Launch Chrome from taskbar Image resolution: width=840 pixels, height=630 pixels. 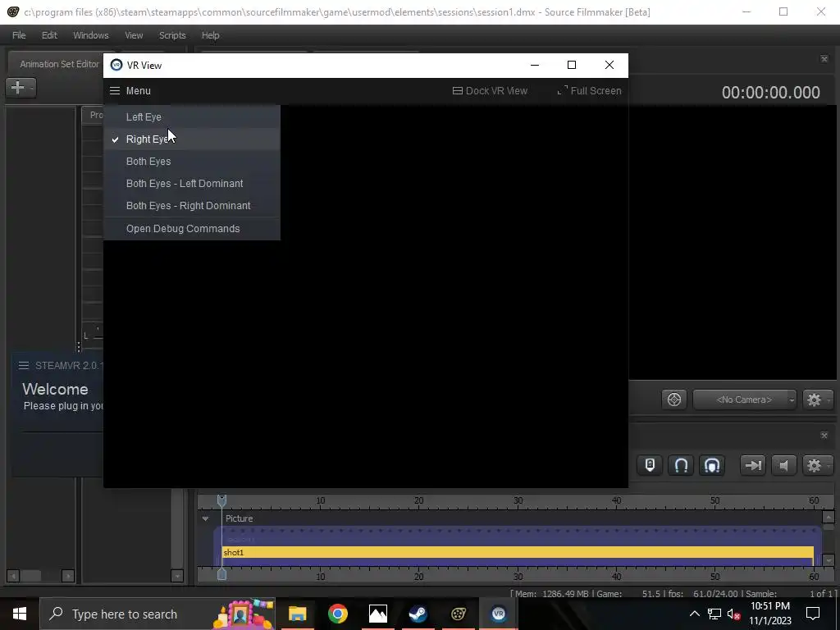pos(337,614)
